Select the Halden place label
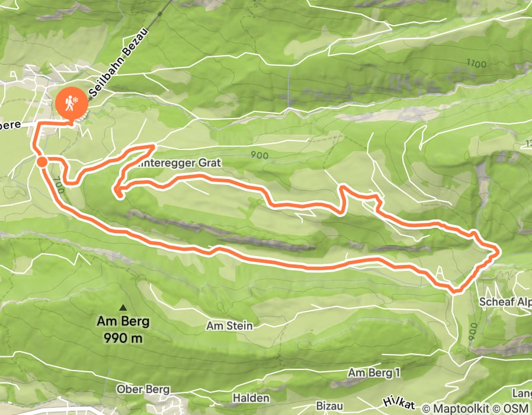 coord(251,398)
